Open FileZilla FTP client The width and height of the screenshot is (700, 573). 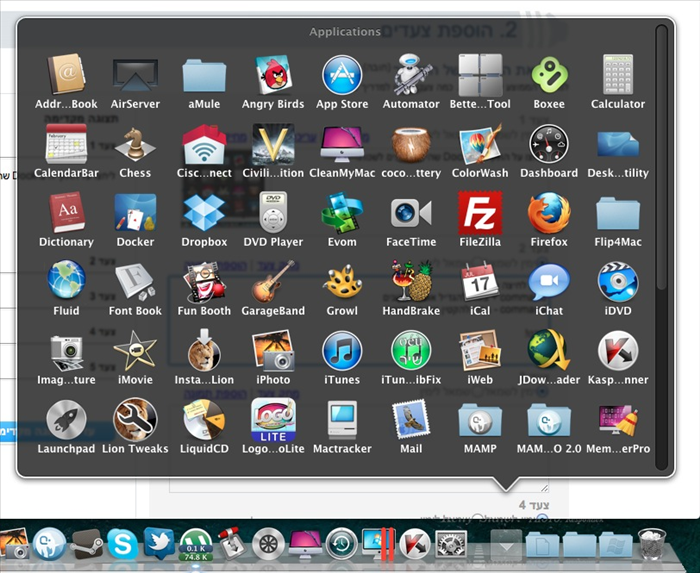[x=480, y=212]
